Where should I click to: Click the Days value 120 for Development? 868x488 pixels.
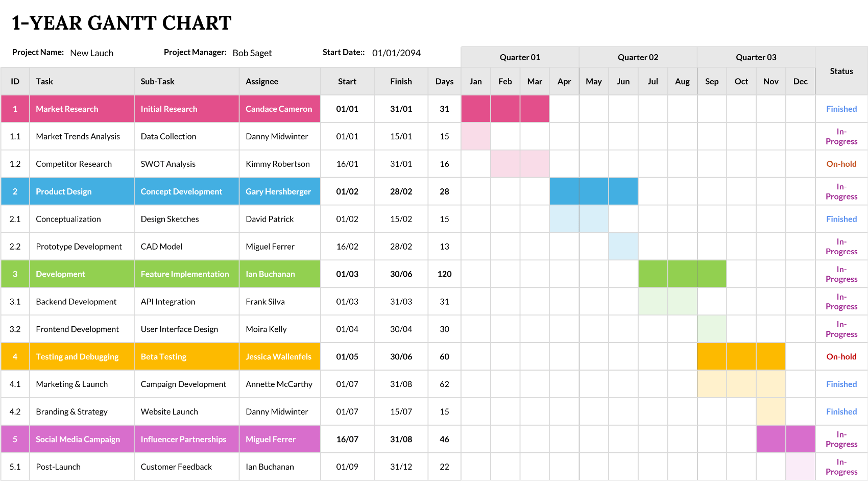click(444, 274)
